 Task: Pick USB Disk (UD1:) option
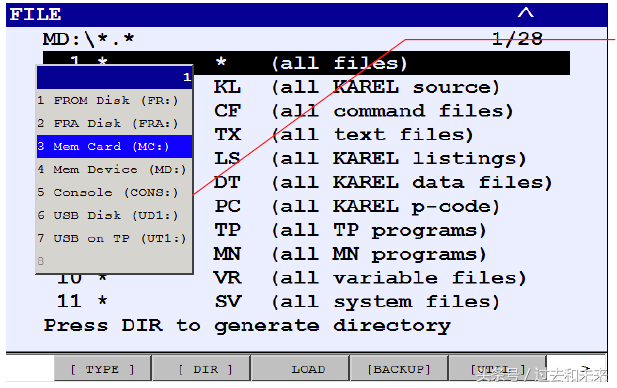114,215
